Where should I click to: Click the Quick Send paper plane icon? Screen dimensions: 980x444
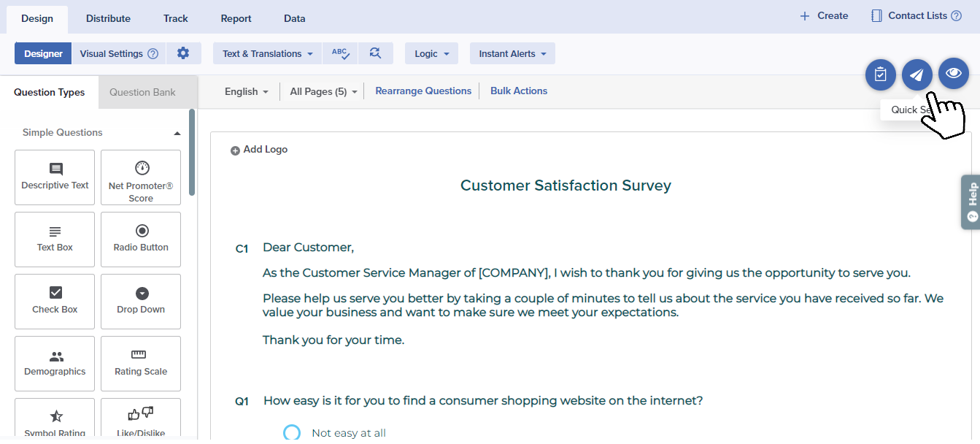point(917,74)
